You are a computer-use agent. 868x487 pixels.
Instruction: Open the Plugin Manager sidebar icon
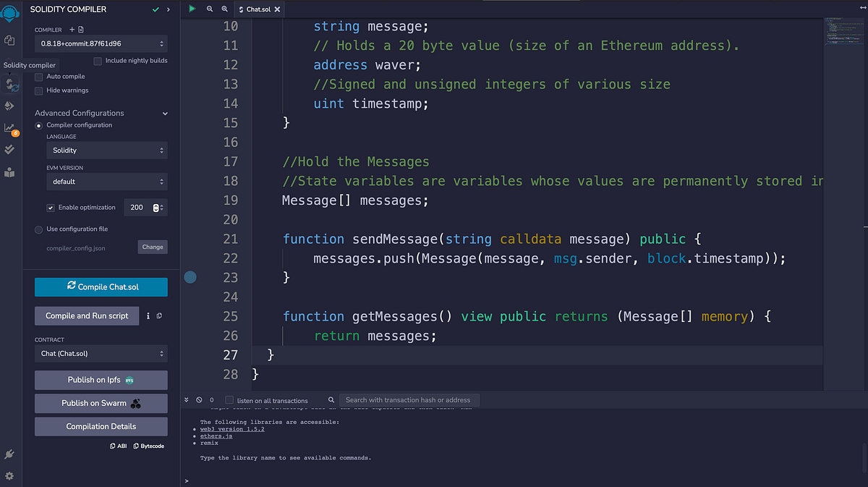tap(9, 454)
